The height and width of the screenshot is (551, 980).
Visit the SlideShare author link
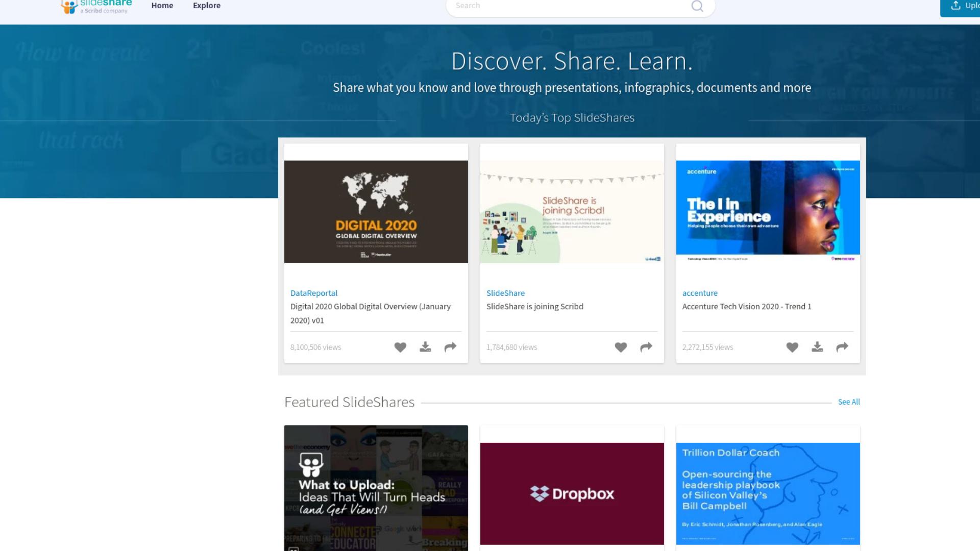[x=505, y=293]
